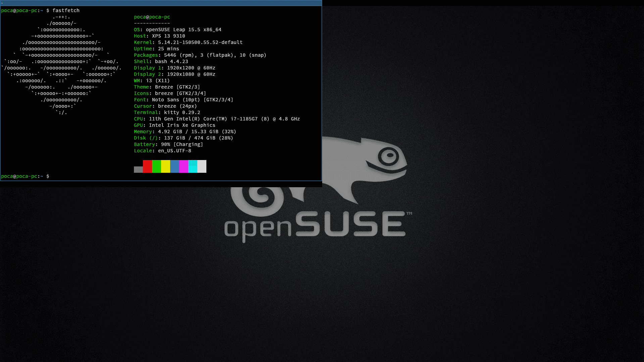Screen dimensions: 644x362
Task: Click the WM entry showing i3 (X11)
Action: [151, 81]
